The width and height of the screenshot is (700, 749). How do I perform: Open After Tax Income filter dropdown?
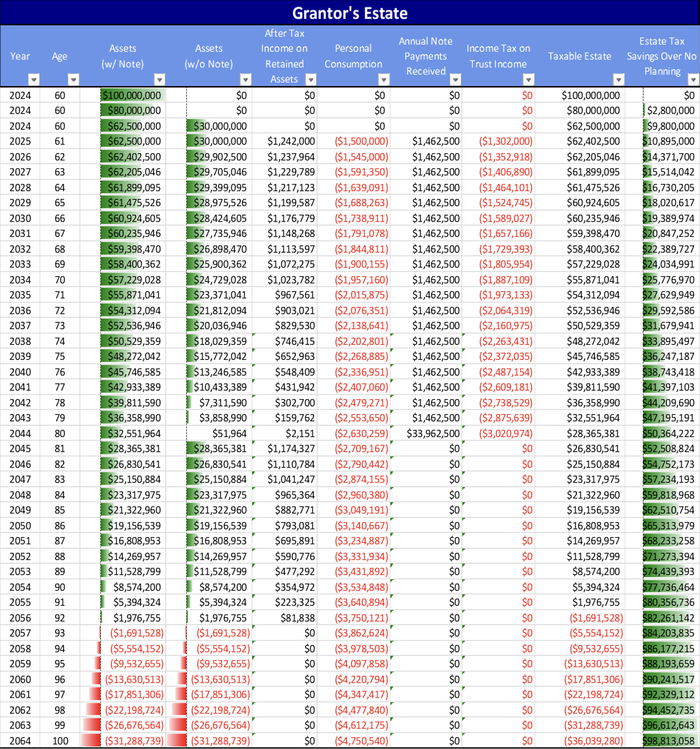click(x=311, y=80)
